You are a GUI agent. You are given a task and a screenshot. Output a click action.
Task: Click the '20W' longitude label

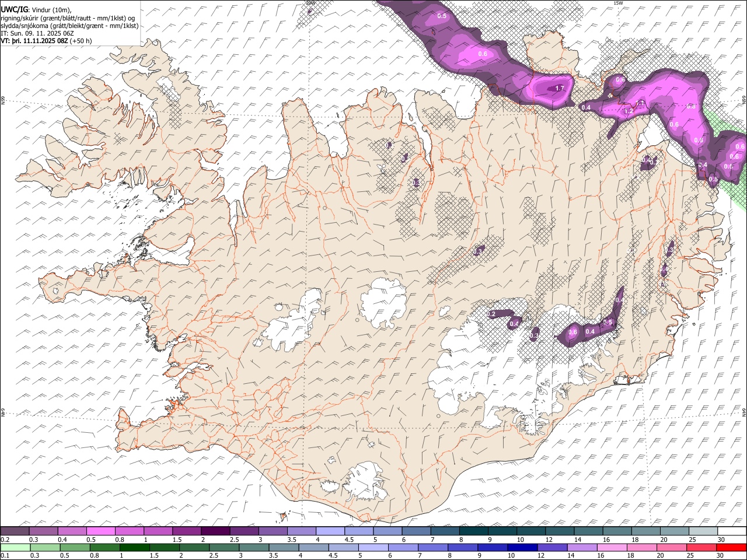tap(310, 3)
